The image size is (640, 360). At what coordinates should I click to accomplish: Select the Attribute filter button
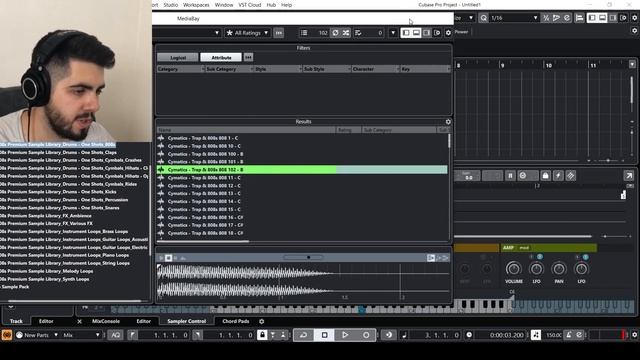pyautogui.click(x=221, y=58)
